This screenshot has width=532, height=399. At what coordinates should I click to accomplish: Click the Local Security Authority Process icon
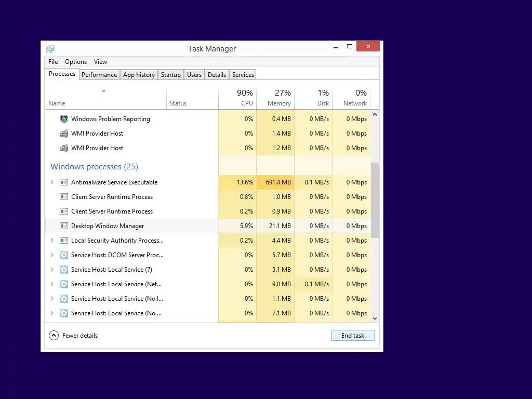64,241
